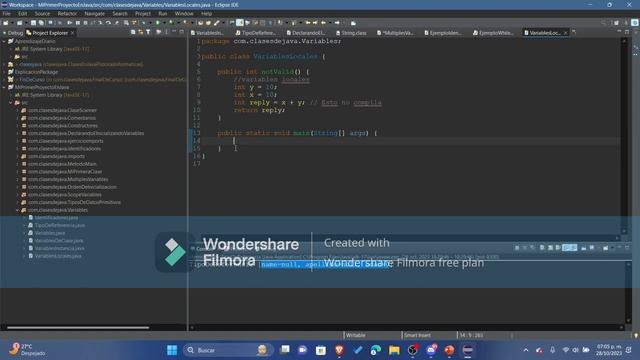Switch to the String.class editor tab
This screenshot has width=640, height=360.
pyautogui.click(x=351, y=33)
